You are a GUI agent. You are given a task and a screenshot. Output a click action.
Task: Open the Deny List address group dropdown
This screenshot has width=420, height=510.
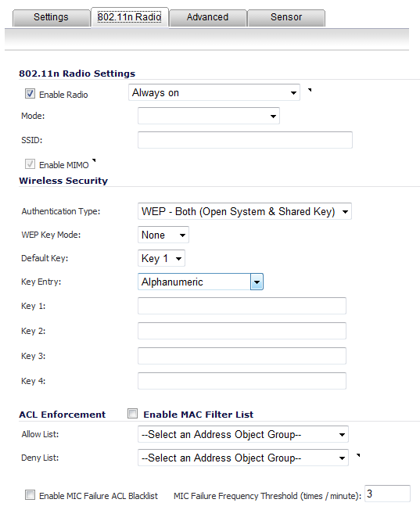243,458
